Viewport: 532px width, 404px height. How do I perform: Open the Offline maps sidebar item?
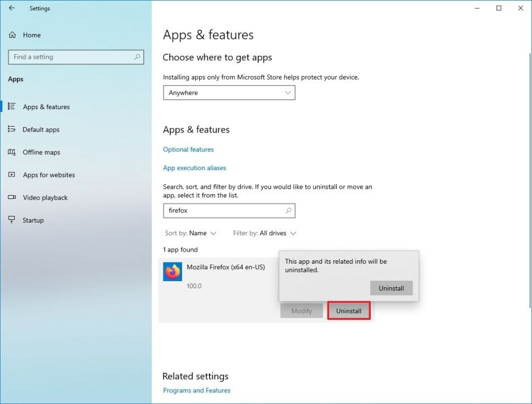pos(41,152)
